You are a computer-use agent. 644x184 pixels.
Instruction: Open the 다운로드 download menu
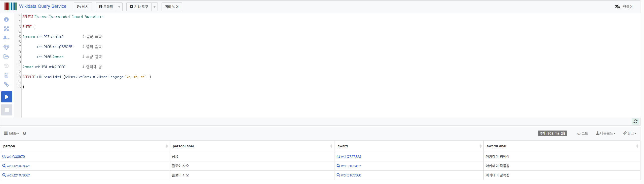(605, 133)
